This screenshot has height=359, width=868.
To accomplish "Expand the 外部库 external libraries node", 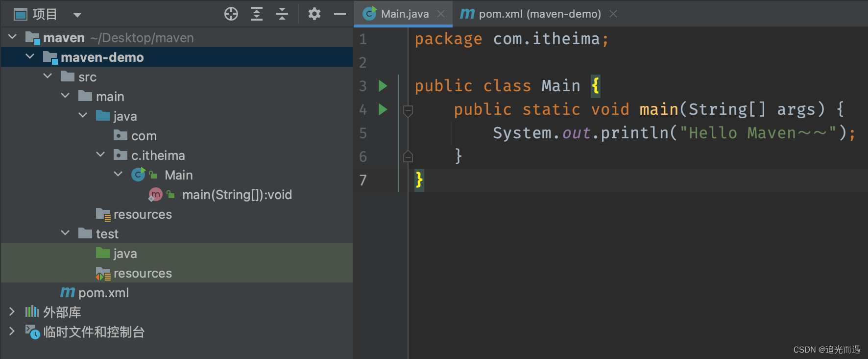I will coord(12,311).
